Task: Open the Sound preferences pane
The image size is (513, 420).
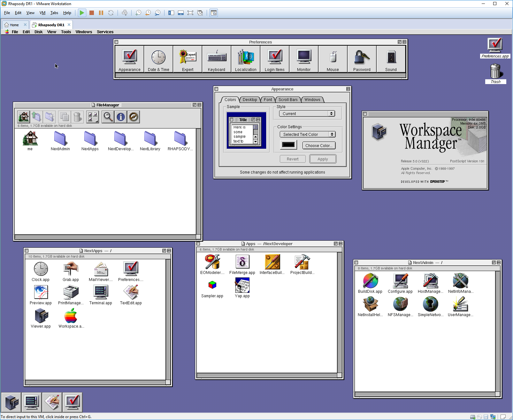Action: [391, 59]
